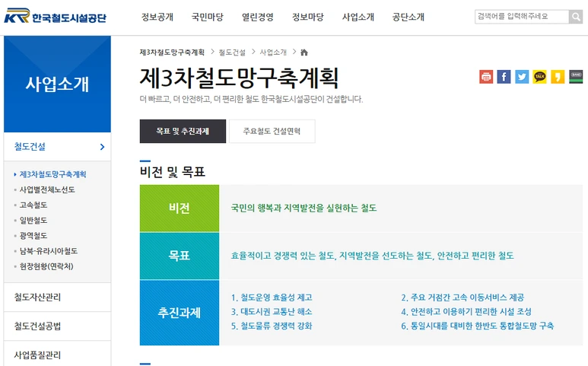The image size is (588, 366).
Task: Share the page via Twitter icon
Action: point(522,77)
